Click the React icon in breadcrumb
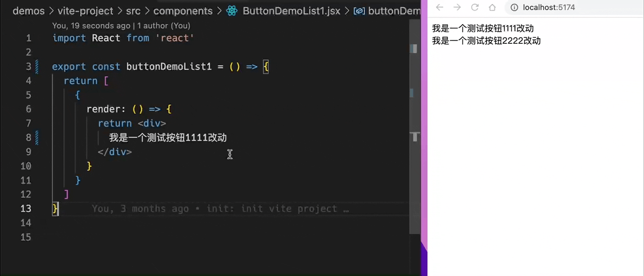644x276 pixels. click(x=232, y=11)
